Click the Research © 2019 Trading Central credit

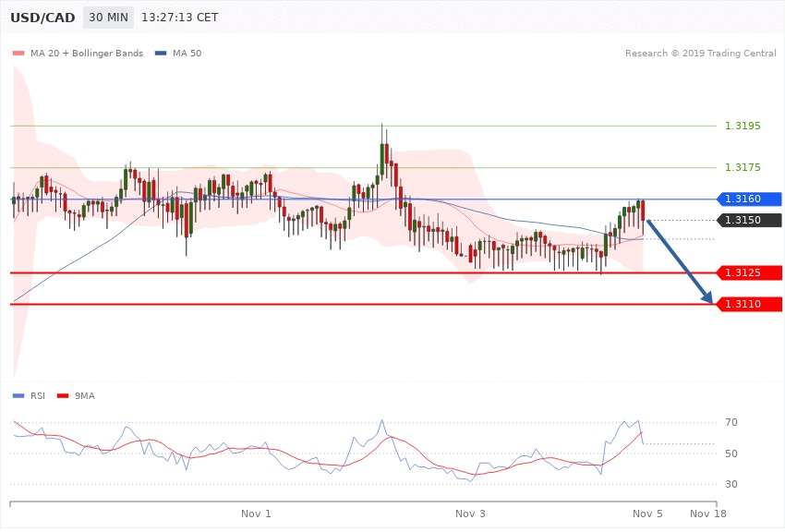(x=700, y=53)
